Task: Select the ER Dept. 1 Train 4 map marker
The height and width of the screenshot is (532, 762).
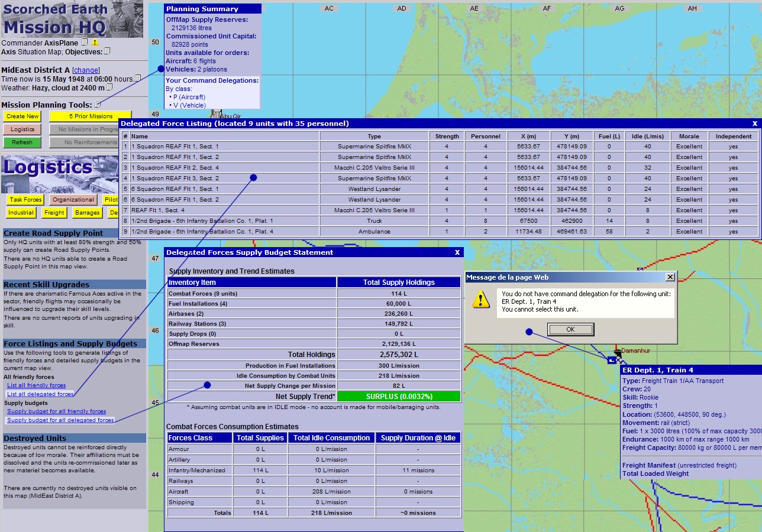Action: click(611, 360)
